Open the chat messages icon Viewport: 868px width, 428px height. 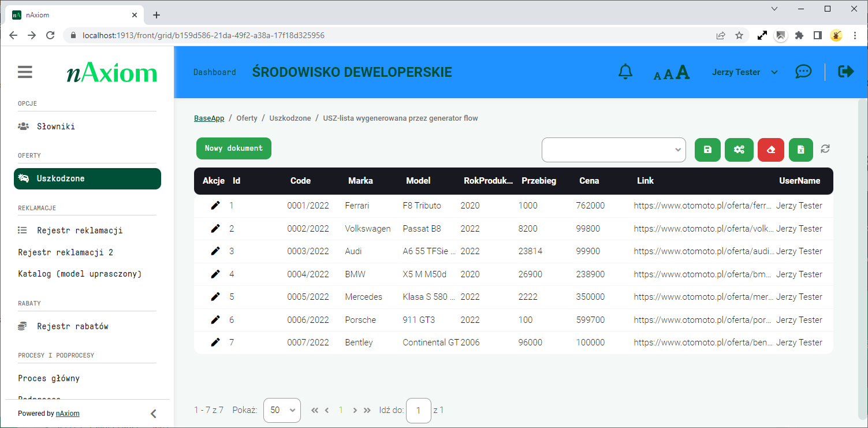tap(803, 72)
